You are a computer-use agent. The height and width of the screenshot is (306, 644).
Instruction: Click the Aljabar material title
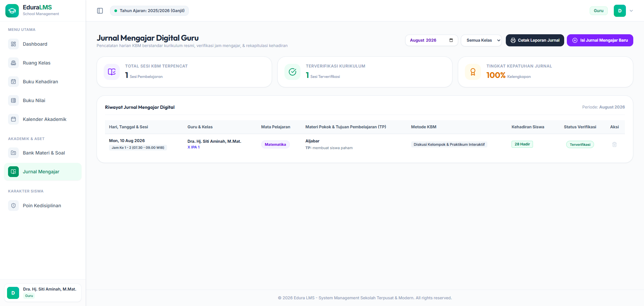click(x=312, y=141)
